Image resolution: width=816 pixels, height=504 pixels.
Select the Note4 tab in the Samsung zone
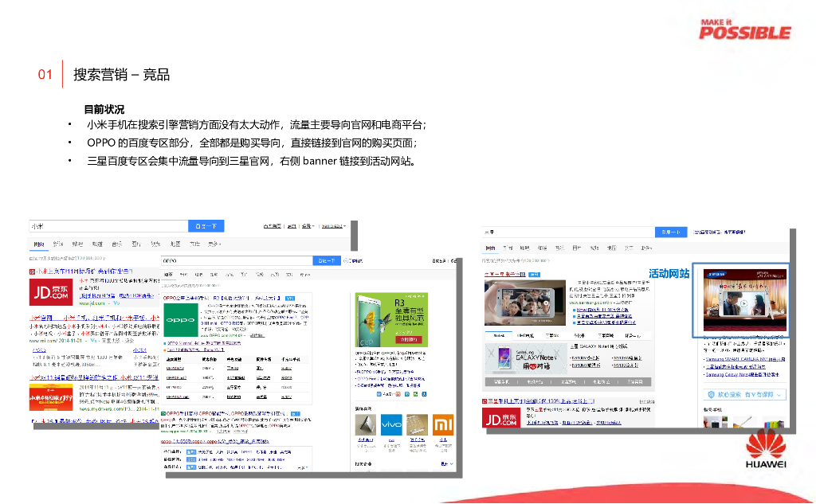pyautogui.click(x=499, y=335)
